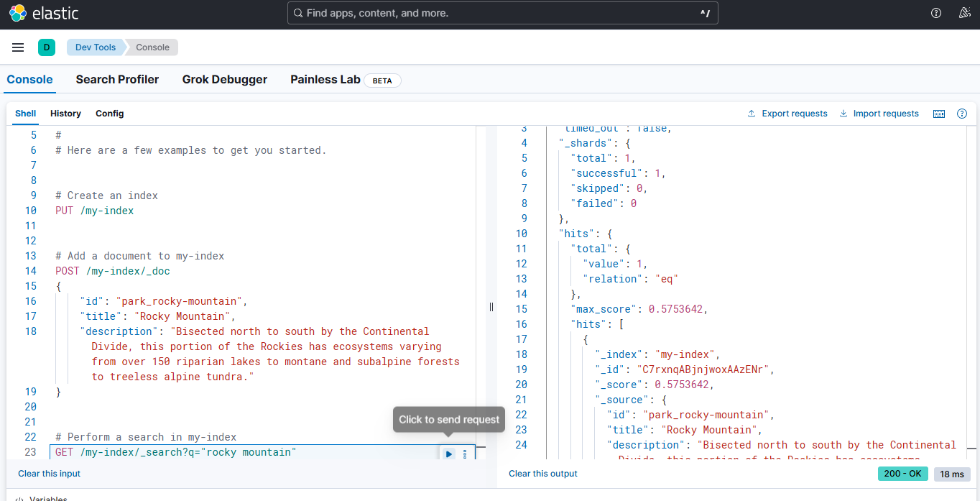Switch to the Console tab

(29, 80)
